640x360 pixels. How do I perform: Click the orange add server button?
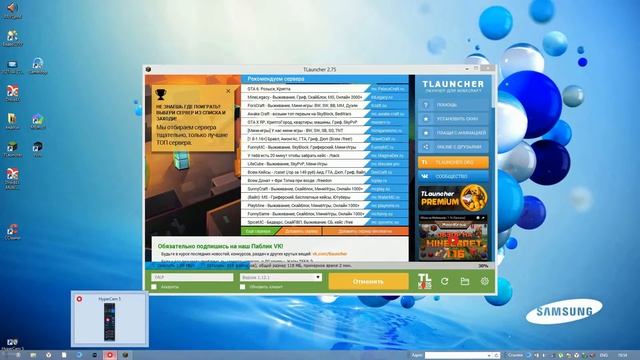301,231
